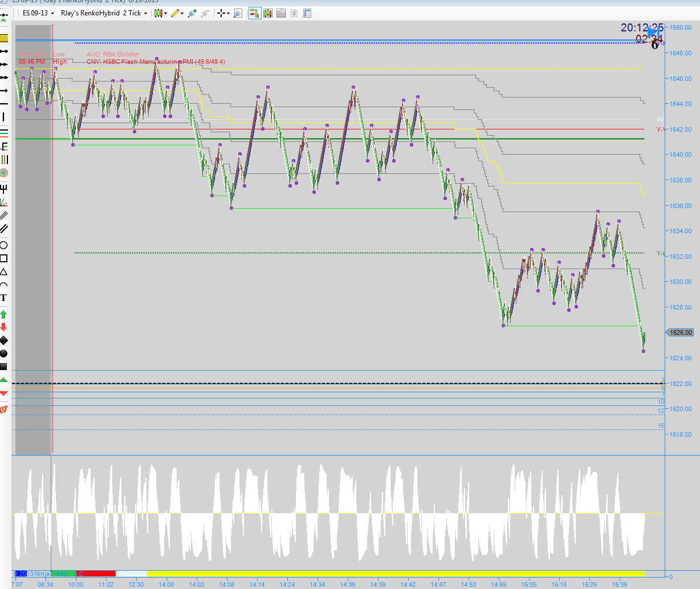Select the green arrow up marker tool

(x=4, y=314)
